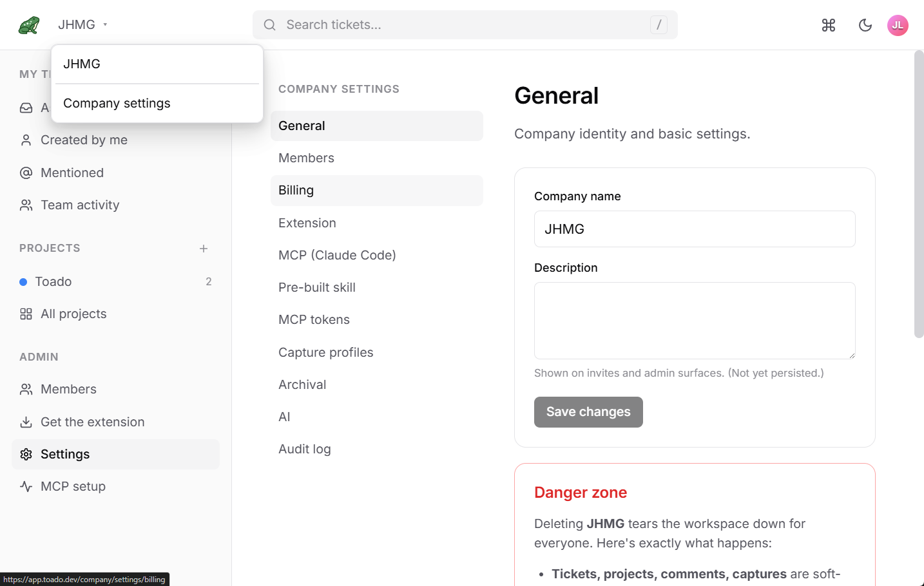Open AI settings
Image resolution: width=924 pixels, height=586 pixels.
377,417
